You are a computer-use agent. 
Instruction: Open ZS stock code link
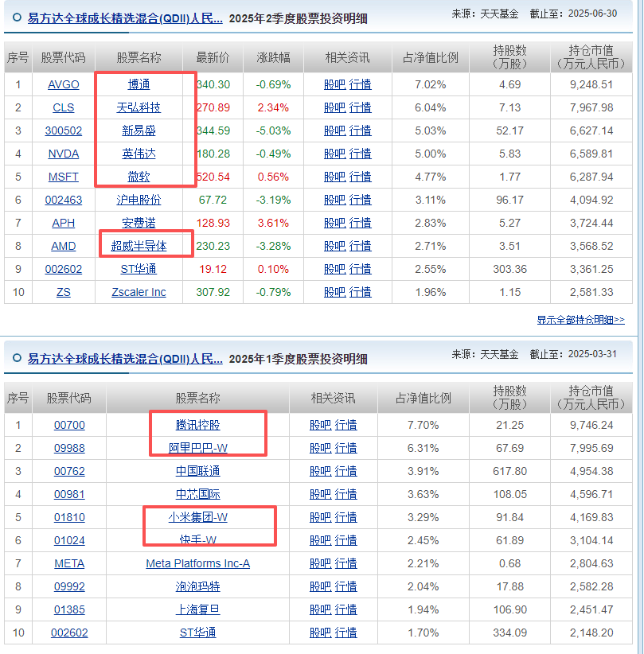click(x=64, y=292)
